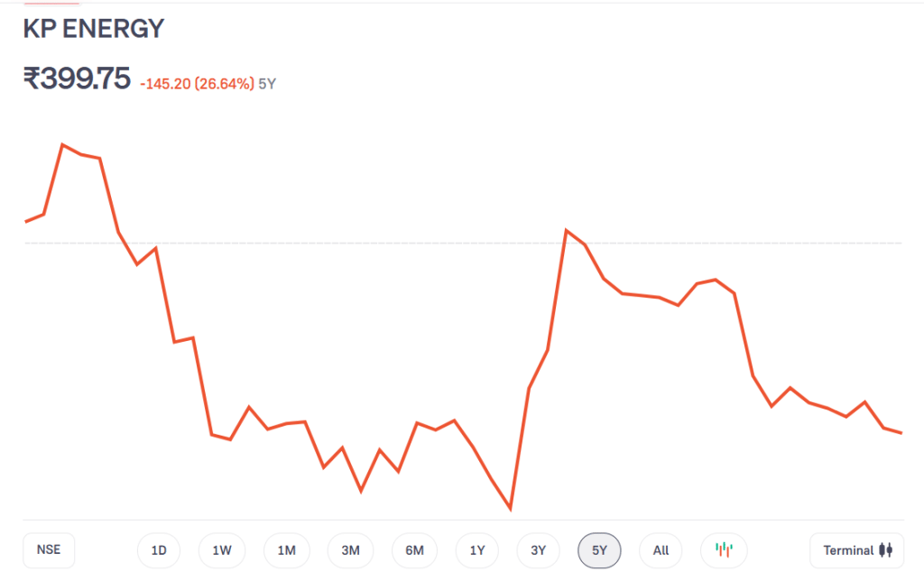Click the highest peak on price line
924x580 pixels.
62,144
